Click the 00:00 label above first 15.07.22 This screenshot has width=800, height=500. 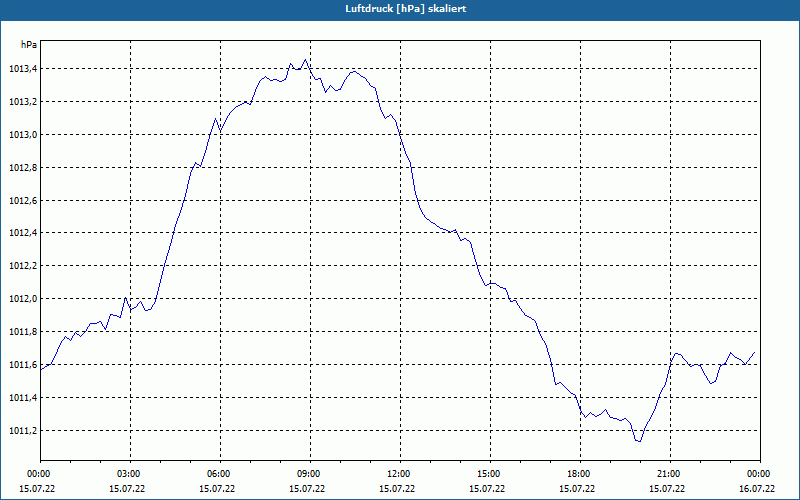(38, 474)
